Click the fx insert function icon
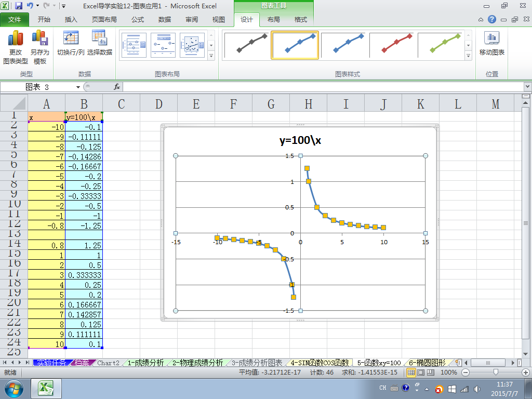Image resolution: width=532 pixels, height=399 pixels. (117, 87)
